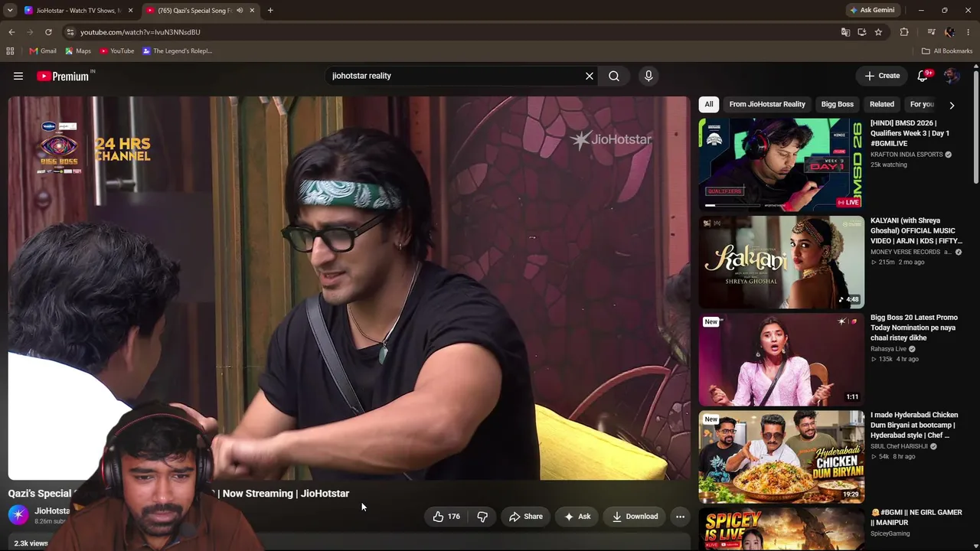The image size is (980, 551).
Task: Open YouTube notifications bell
Action: pyautogui.click(x=923, y=76)
